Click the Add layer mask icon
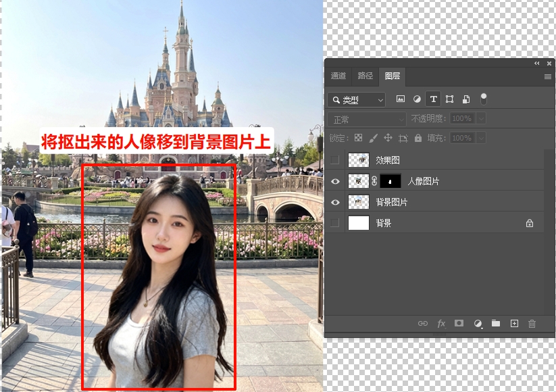Image resolution: width=556 pixels, height=392 pixels. pos(459,323)
